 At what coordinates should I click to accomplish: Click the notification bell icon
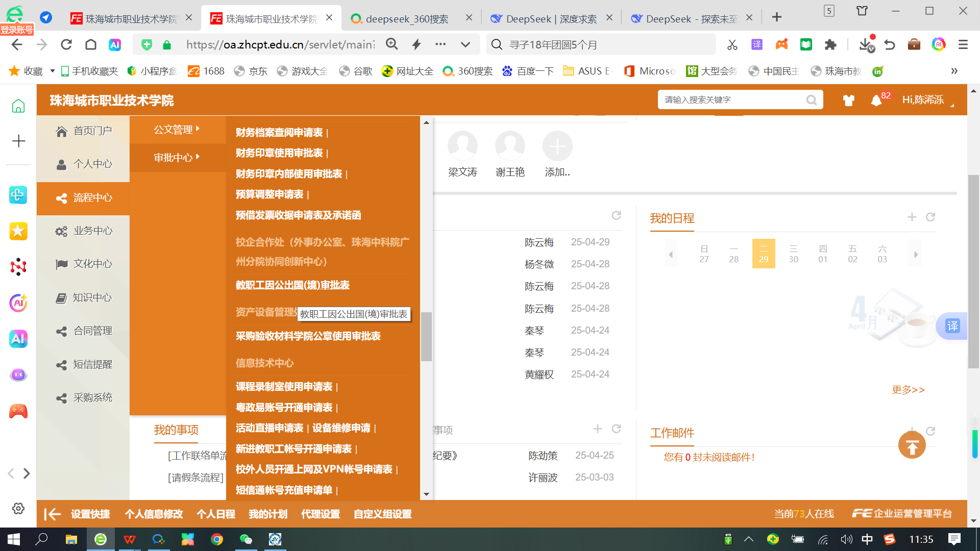point(876,100)
